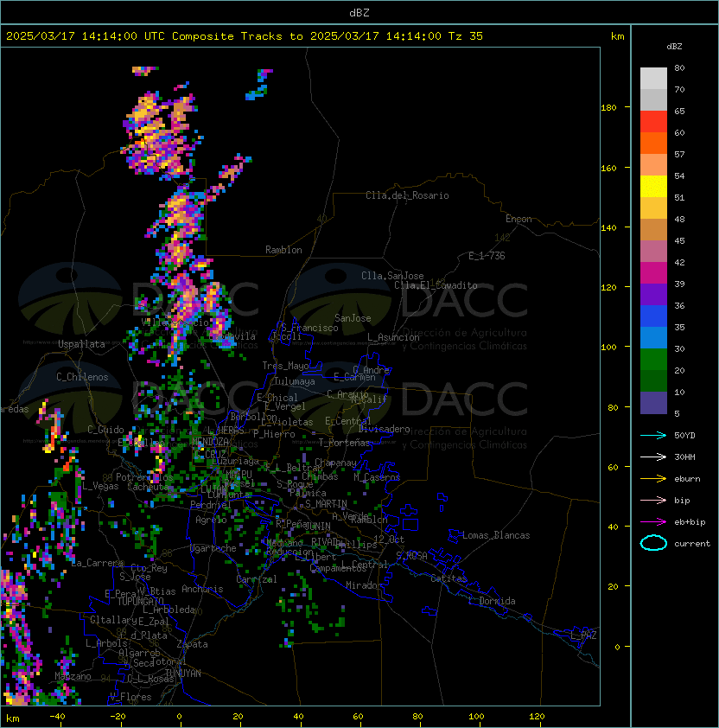Click the 'E_1-736' map label
This screenshot has height=728, width=719.
(487, 256)
